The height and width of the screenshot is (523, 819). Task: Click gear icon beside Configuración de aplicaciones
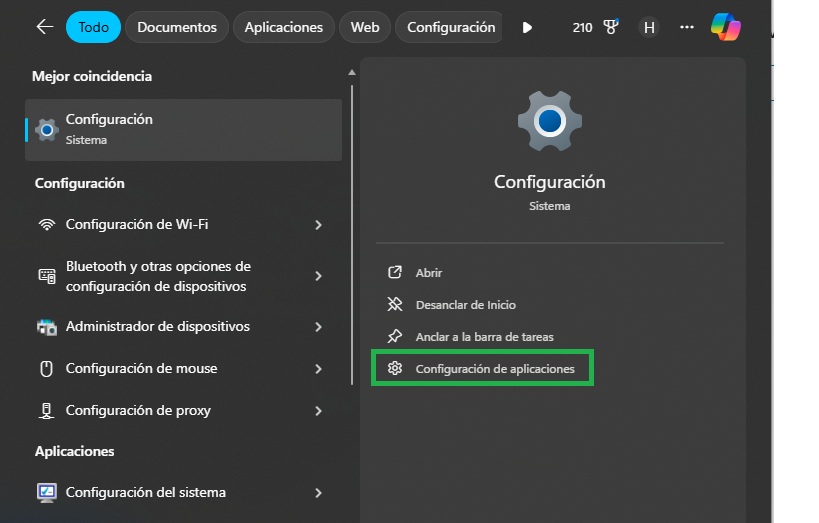coord(395,368)
